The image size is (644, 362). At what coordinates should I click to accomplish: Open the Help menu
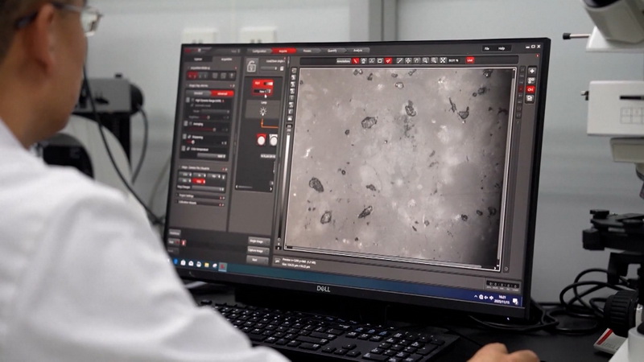[502, 48]
